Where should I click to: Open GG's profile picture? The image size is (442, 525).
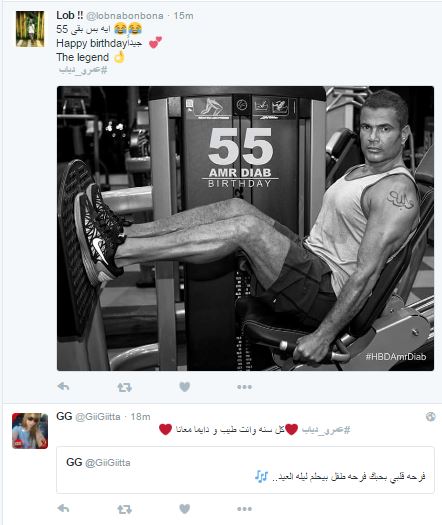tap(30, 431)
